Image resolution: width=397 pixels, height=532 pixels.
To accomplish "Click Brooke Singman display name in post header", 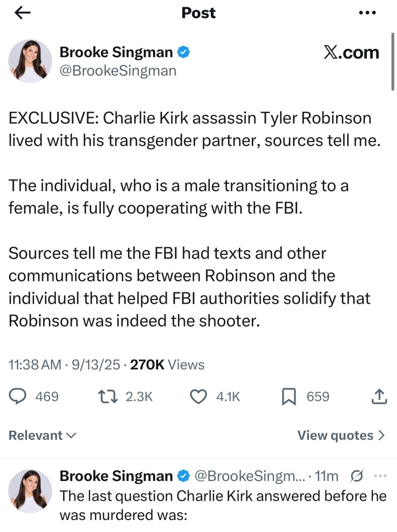I will tap(116, 51).
